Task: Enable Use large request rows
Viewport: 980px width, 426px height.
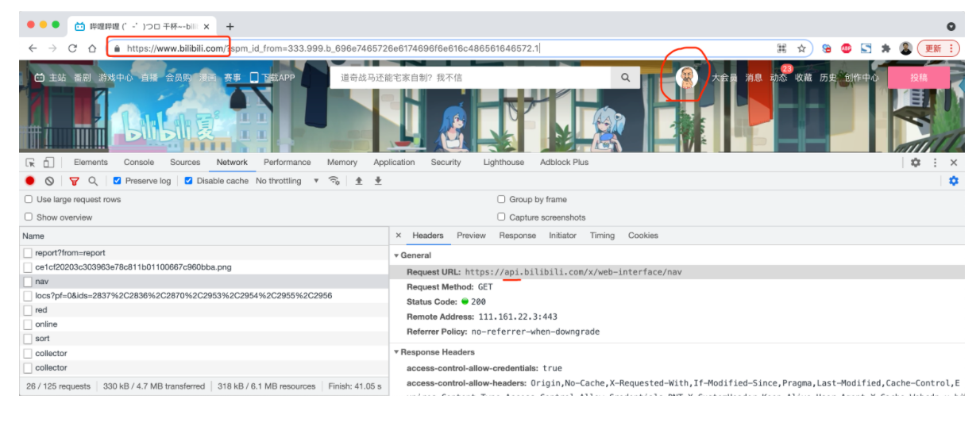Action: (29, 199)
